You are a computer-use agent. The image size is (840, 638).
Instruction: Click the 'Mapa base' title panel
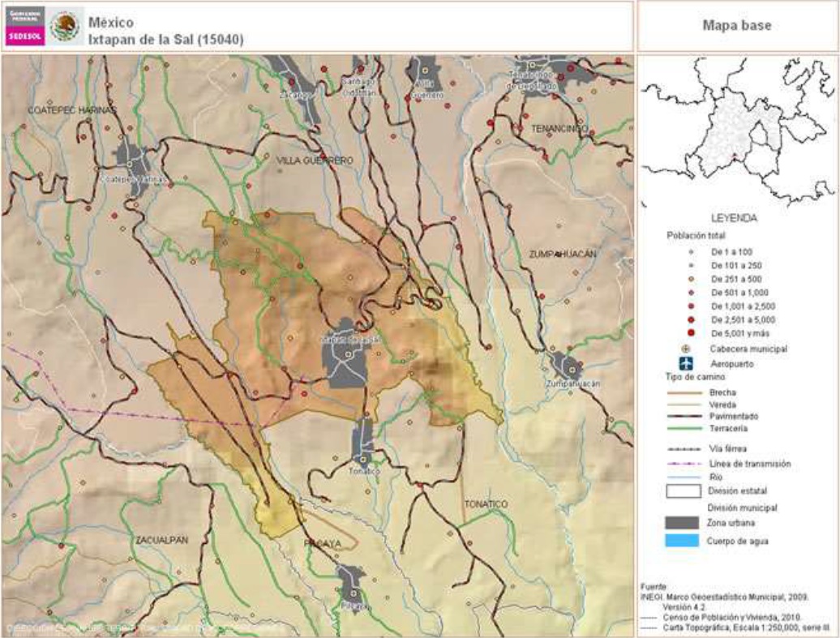[x=736, y=26]
